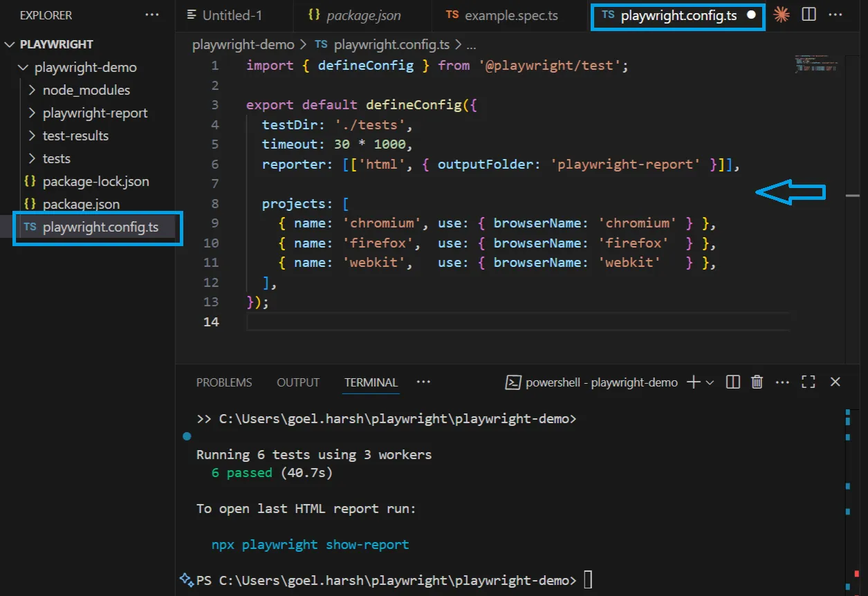Image resolution: width=868 pixels, height=596 pixels.
Task: Click playwright-demo in the breadcrumb
Action: pos(243,45)
